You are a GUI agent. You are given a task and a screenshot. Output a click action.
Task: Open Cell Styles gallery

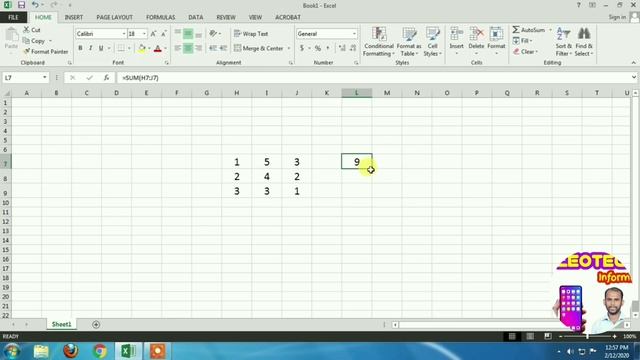(432, 42)
